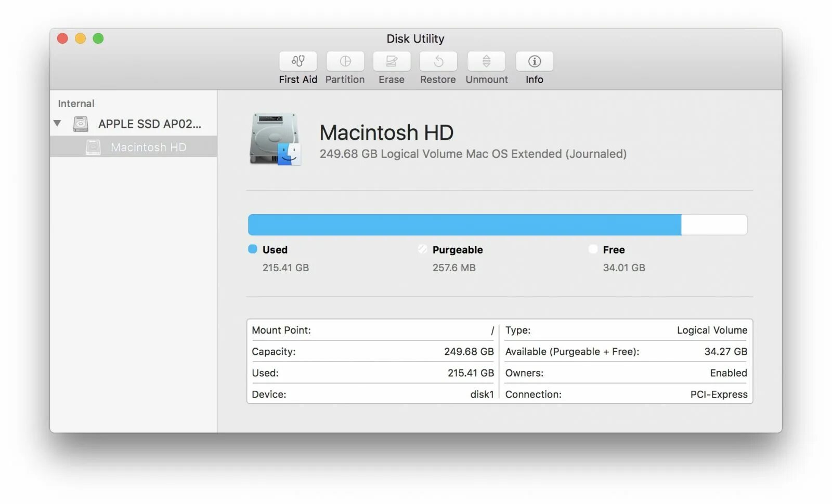
Task: Click the Disk Utility title bar text
Action: point(415,38)
